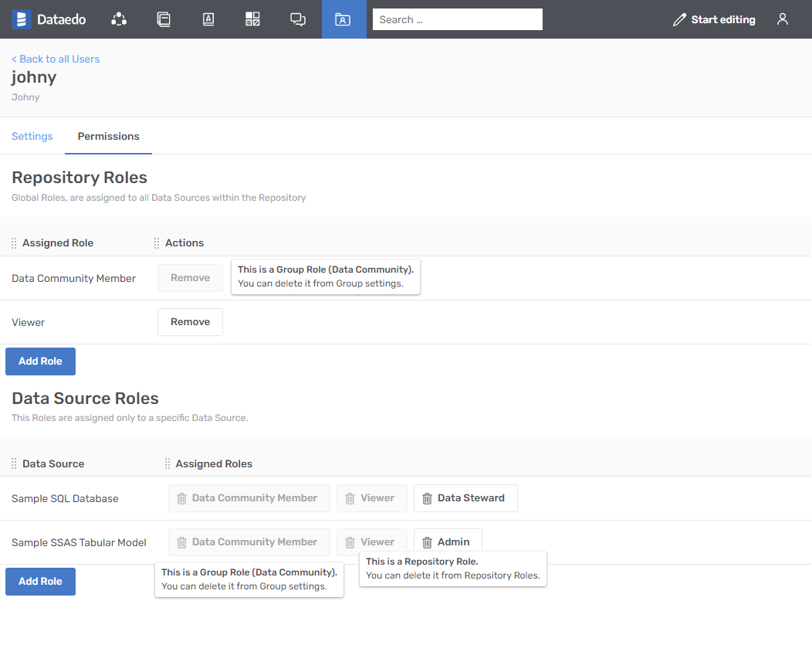The image size is (812, 645).
Task: Click the pencil icon next to Start editing
Action: click(678, 19)
